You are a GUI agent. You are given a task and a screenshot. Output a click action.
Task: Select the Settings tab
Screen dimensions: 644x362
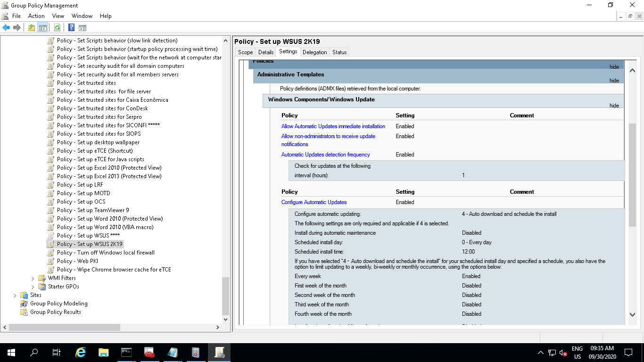click(x=288, y=52)
